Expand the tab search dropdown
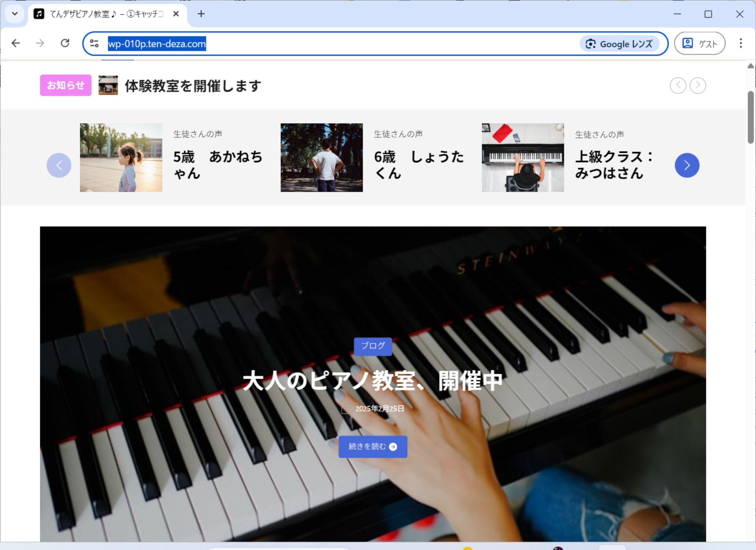 coord(15,14)
